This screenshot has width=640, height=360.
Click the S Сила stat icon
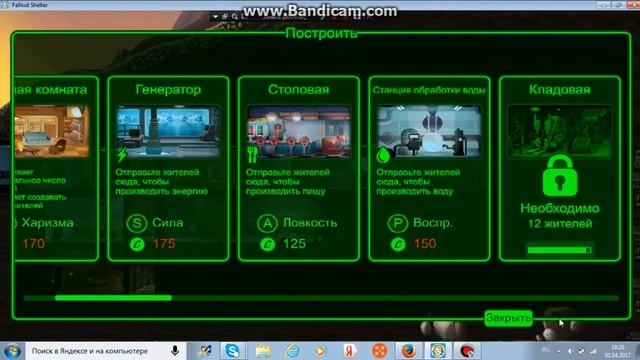point(137,223)
